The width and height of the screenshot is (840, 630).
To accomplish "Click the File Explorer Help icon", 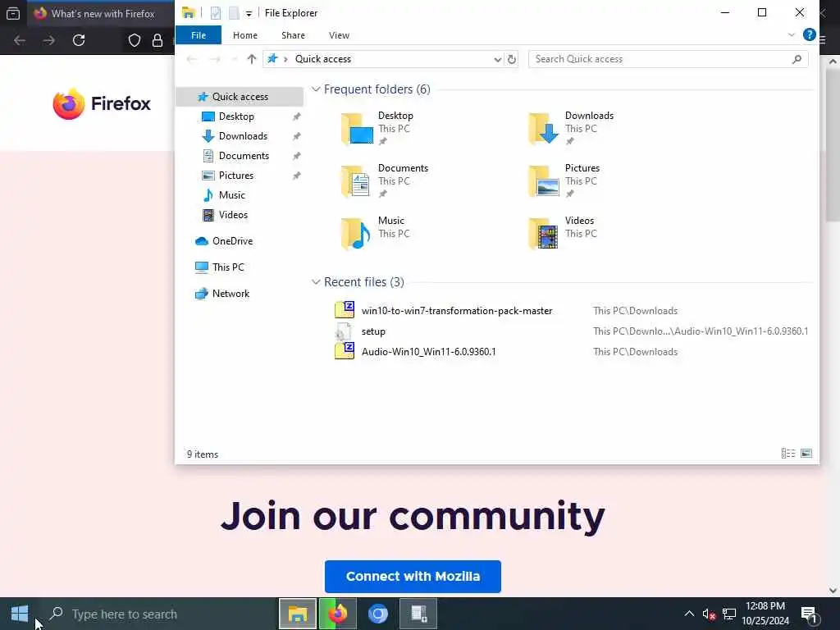I will click(809, 34).
